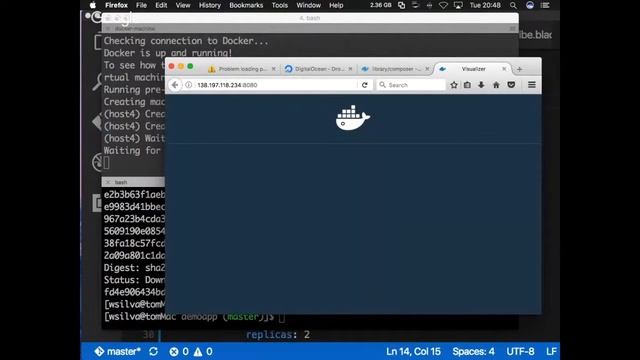This screenshot has height=360, width=640.
Task: Open Firefox hamburger menu
Action: pos(531,85)
